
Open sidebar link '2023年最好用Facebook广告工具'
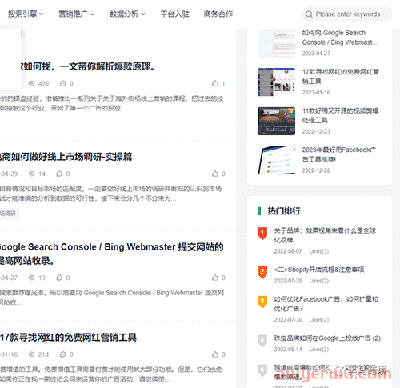pyautogui.click(x=339, y=154)
